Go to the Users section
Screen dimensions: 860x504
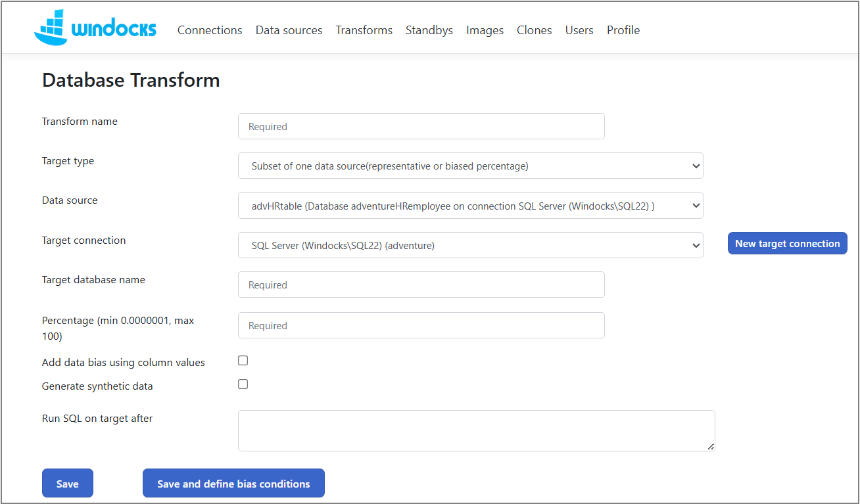579,30
